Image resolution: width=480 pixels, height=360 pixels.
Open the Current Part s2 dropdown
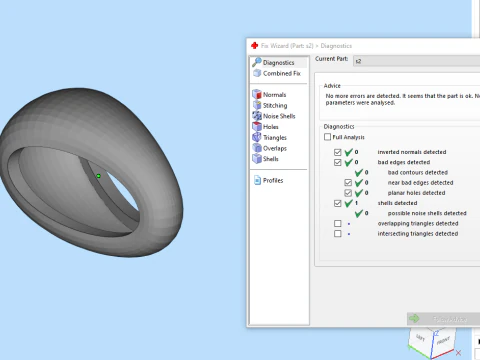[x=417, y=61]
